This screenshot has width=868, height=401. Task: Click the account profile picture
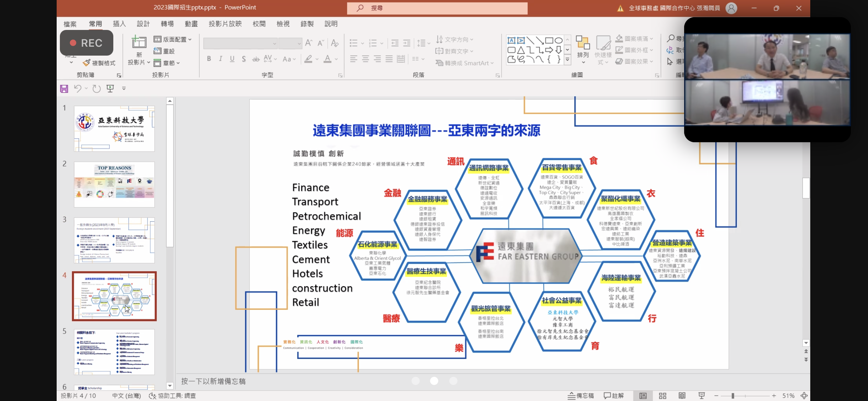click(731, 8)
